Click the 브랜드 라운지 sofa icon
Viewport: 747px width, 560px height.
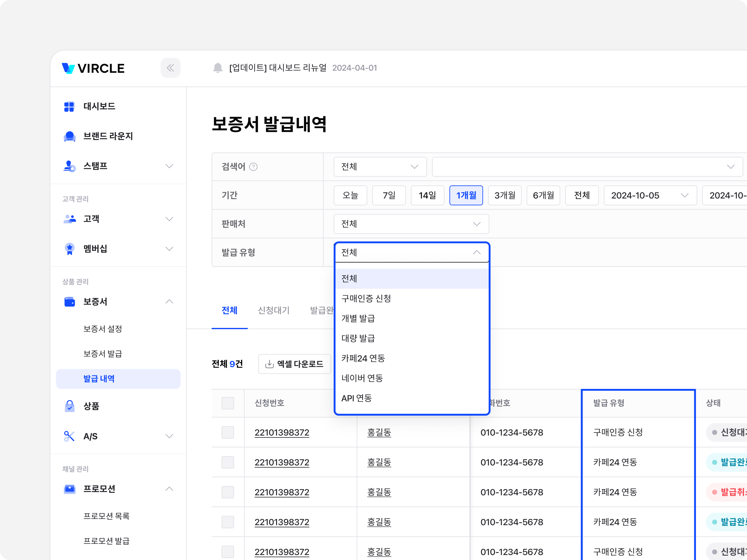pyautogui.click(x=70, y=136)
